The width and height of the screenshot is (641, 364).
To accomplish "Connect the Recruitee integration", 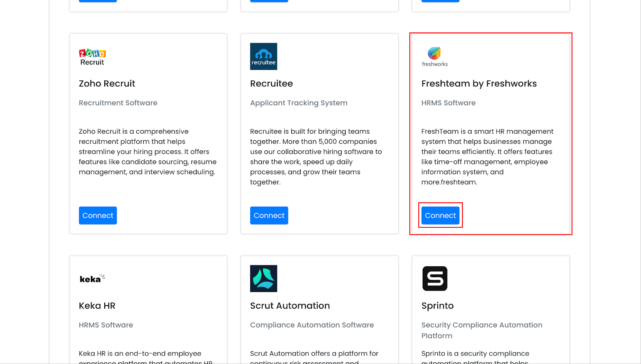I will (269, 216).
